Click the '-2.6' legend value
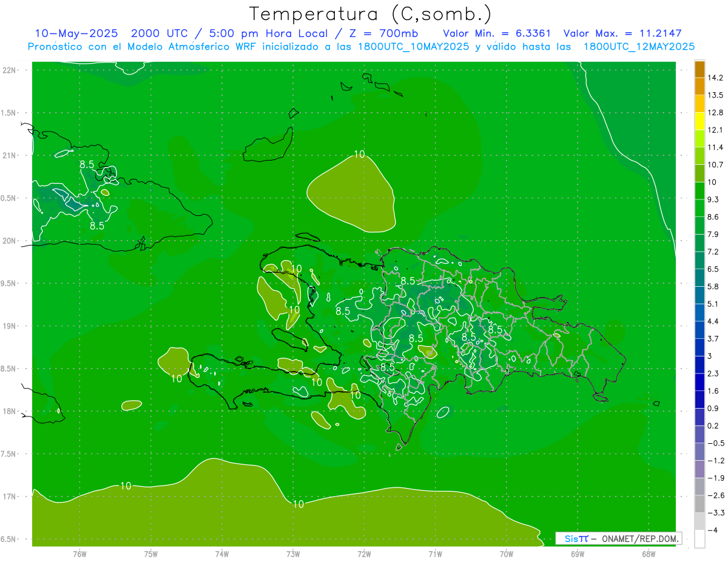 coord(716,495)
